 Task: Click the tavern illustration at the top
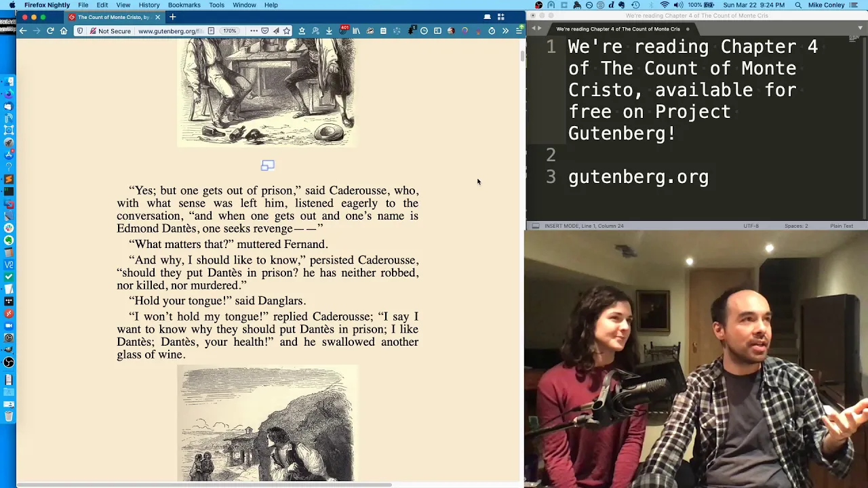(x=267, y=92)
